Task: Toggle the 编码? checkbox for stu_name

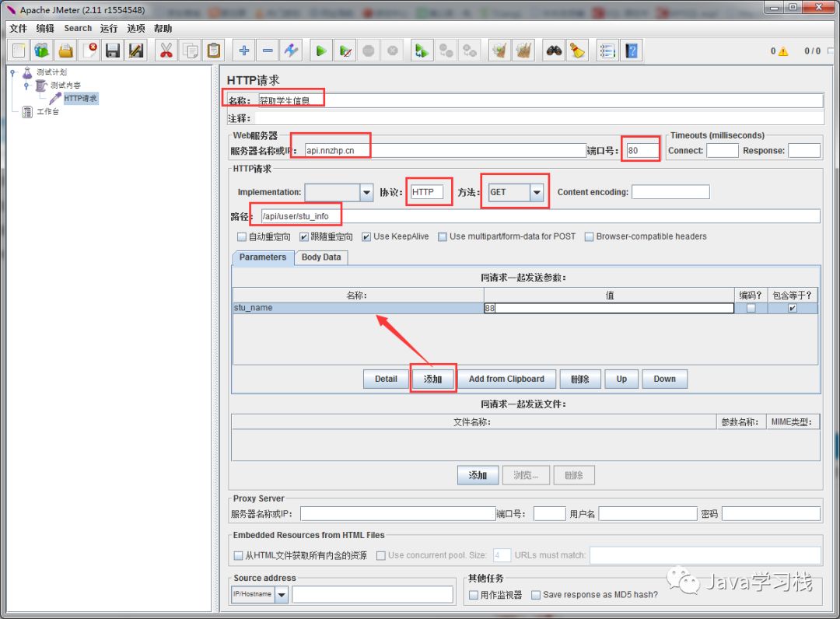Action: (x=751, y=308)
